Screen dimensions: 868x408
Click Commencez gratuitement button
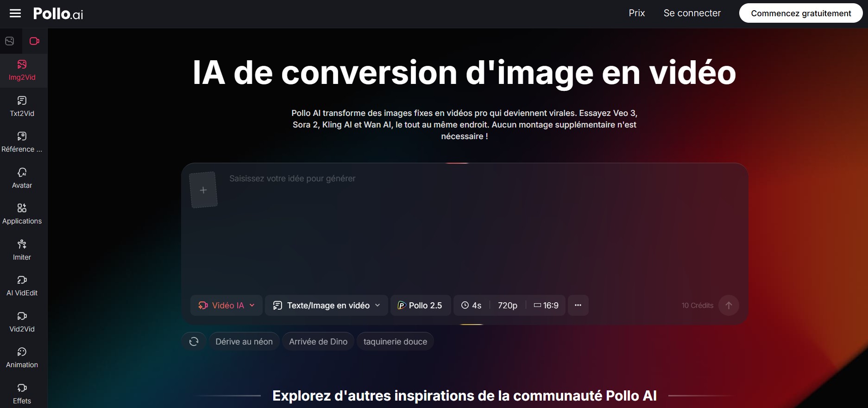click(801, 13)
